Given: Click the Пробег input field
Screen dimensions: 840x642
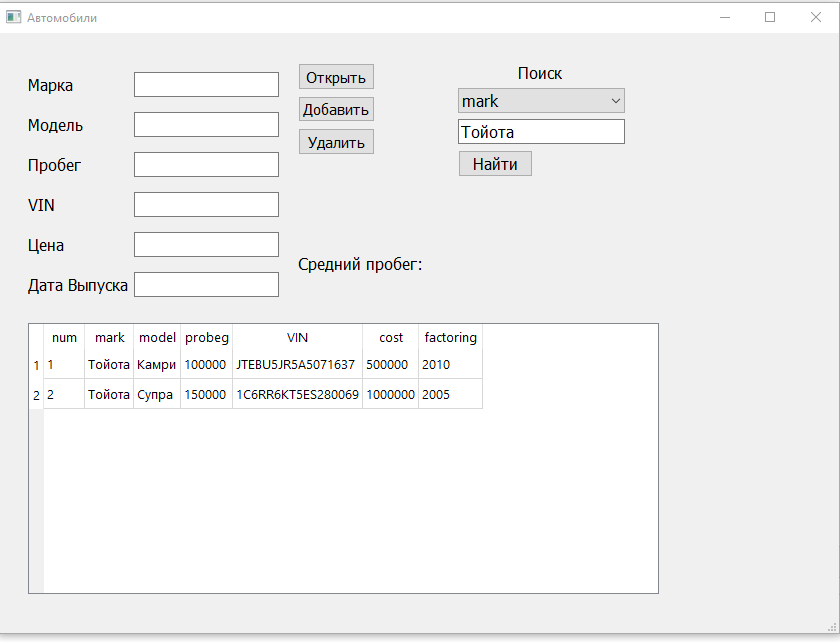Looking at the screenshot, I should 205,164.
